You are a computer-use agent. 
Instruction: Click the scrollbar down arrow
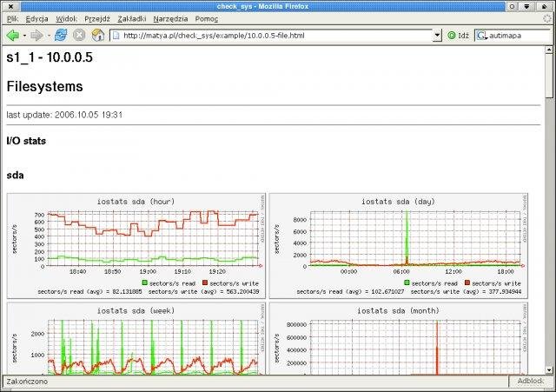point(549,370)
